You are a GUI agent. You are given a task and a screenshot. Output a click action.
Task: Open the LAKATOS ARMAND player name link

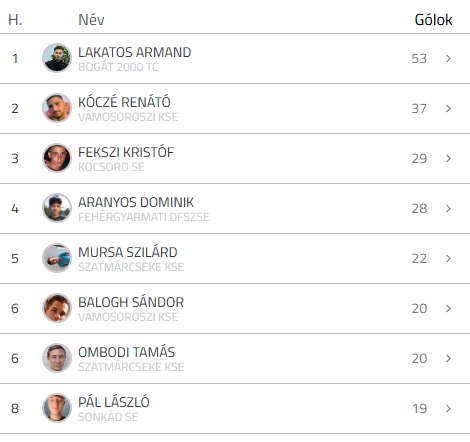[135, 52]
